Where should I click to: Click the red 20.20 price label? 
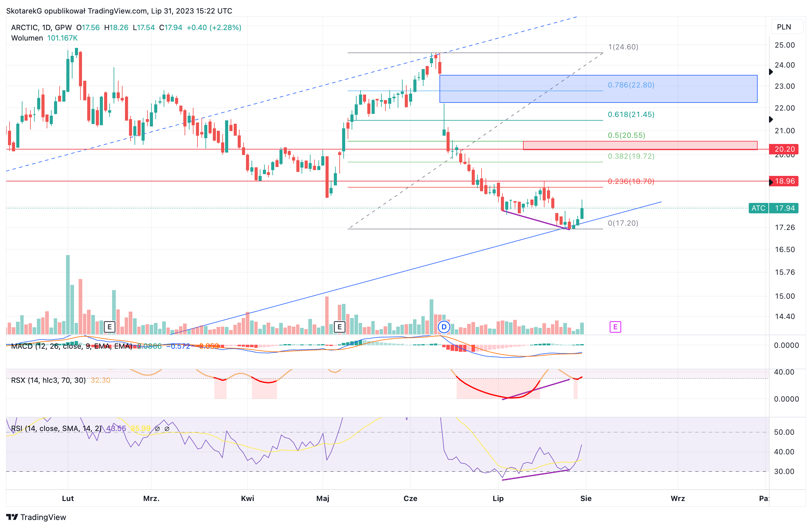click(x=784, y=149)
